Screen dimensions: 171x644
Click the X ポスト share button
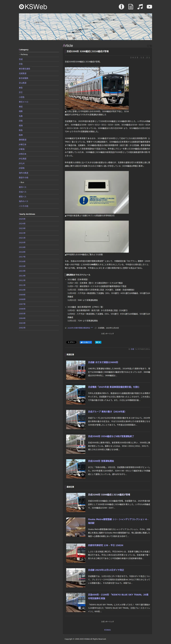coord(71,342)
